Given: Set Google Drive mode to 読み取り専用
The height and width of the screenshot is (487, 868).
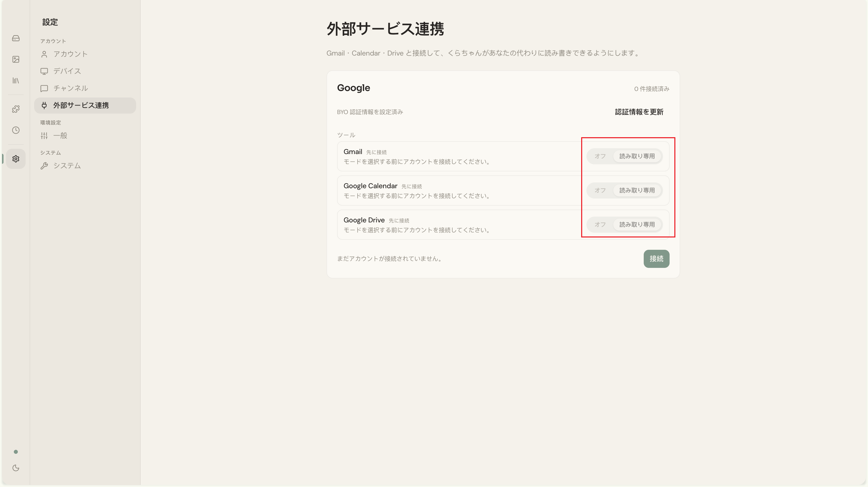Looking at the screenshot, I should click(637, 224).
